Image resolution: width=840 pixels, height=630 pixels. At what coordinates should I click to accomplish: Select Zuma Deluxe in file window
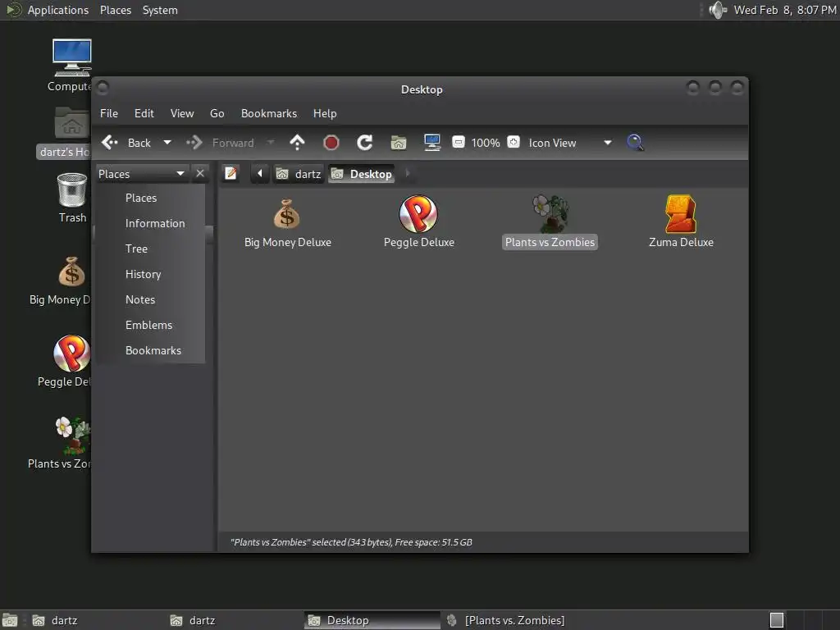pyautogui.click(x=681, y=222)
